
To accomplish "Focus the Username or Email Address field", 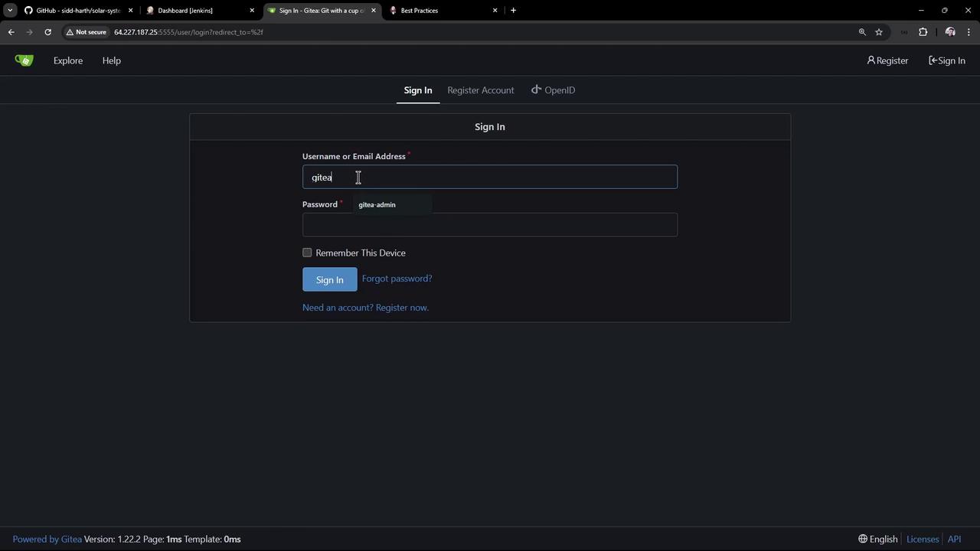I will point(490,177).
